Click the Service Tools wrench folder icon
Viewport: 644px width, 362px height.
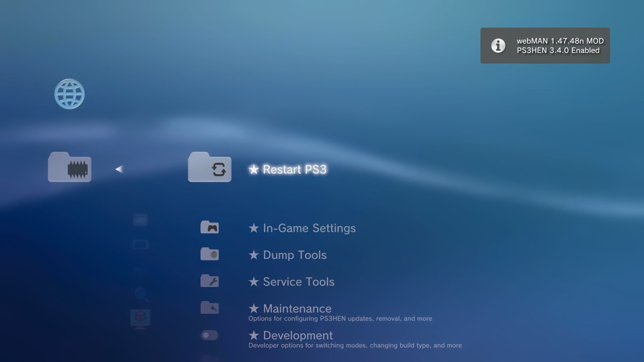click(210, 281)
